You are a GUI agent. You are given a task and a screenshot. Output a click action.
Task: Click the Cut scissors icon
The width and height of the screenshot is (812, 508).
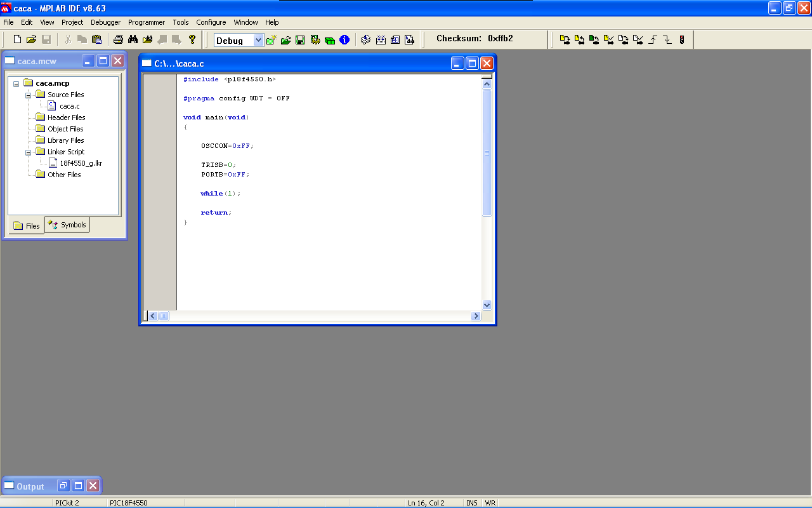point(68,39)
